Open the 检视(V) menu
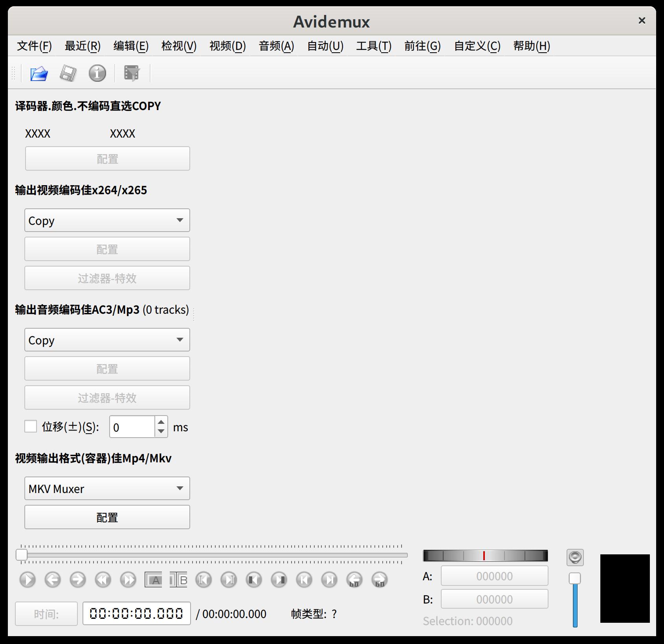 pyautogui.click(x=179, y=46)
